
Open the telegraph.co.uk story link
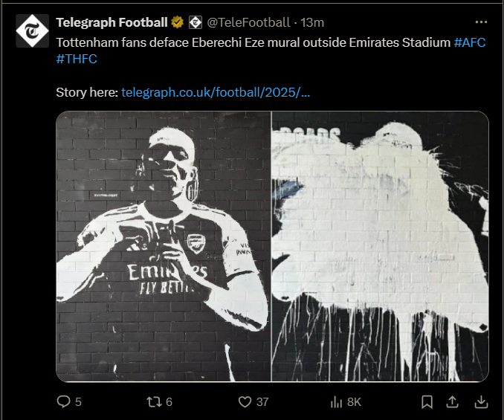216,93
